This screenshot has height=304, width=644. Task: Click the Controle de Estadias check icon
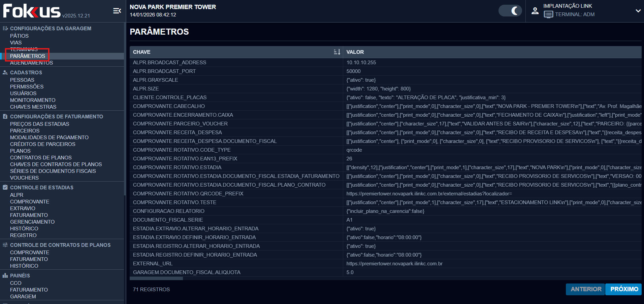coord(5,188)
